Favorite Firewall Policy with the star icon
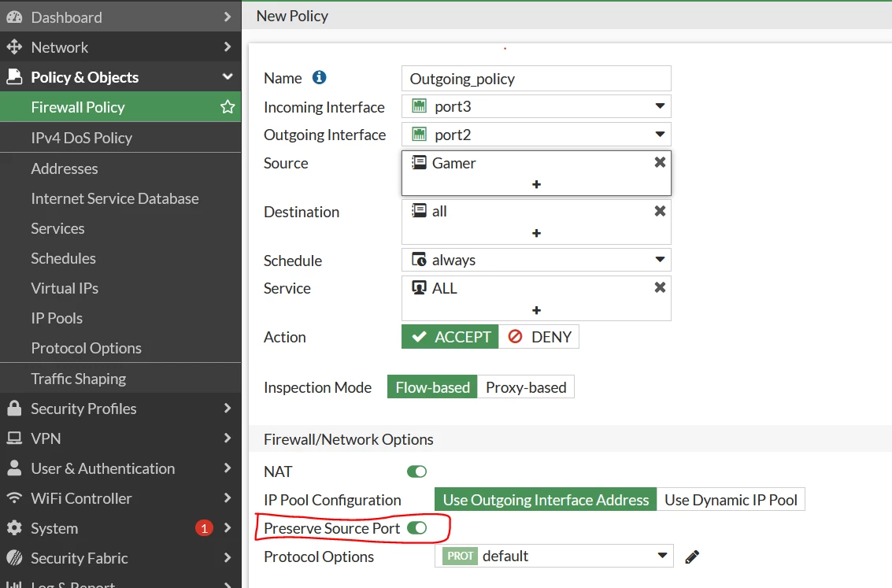The height and width of the screenshot is (588, 892). pyautogui.click(x=228, y=107)
